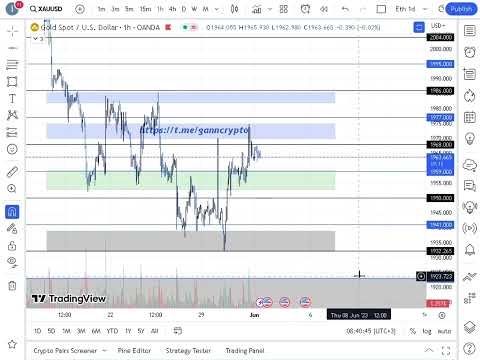Screen dimensions: 480x360
Task: Add a symbol to compare with the plus icon
Action: 80,9
